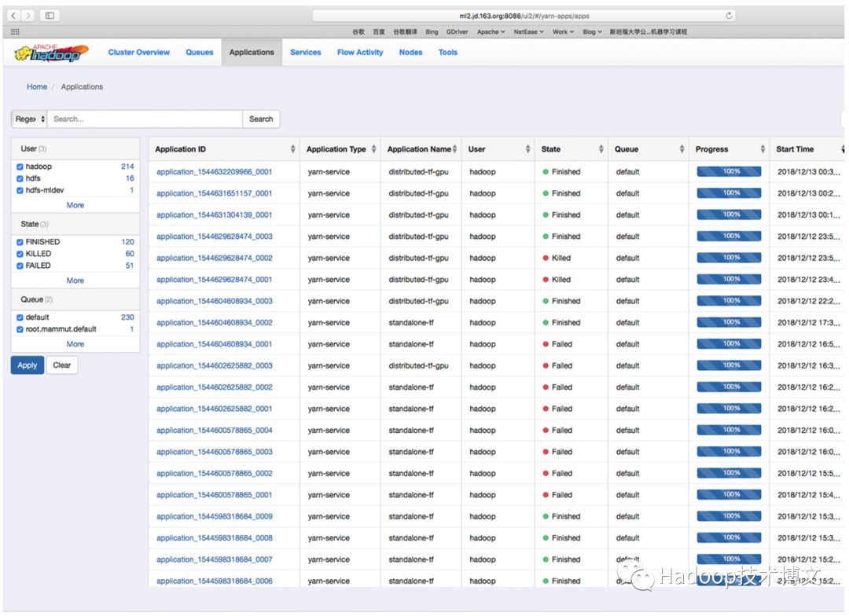The width and height of the screenshot is (849, 616).
Task: Click the browser forward arrow button
Action: click(x=29, y=16)
